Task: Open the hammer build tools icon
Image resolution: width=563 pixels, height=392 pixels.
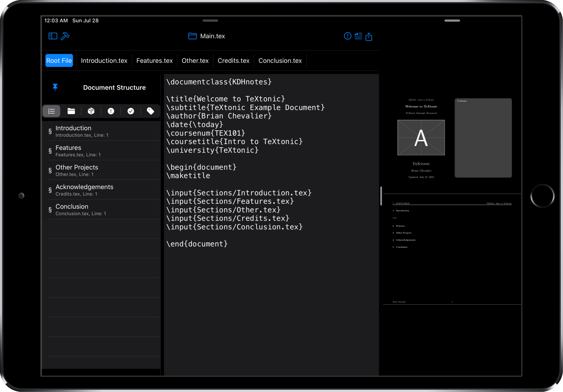Action: click(x=65, y=36)
